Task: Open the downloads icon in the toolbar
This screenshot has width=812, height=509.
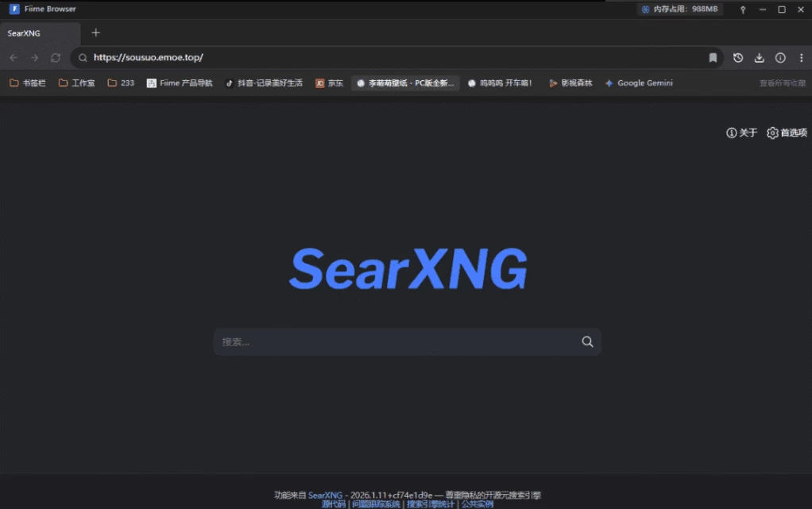Action: pyautogui.click(x=759, y=58)
